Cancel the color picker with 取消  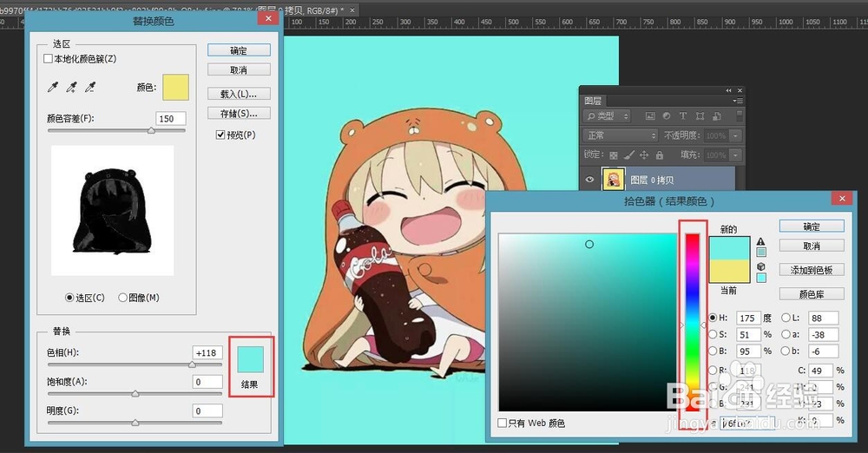(x=812, y=246)
